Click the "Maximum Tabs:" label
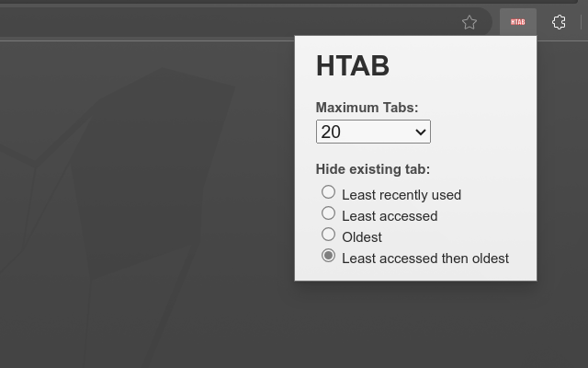This screenshot has width=588, height=368. (x=367, y=108)
